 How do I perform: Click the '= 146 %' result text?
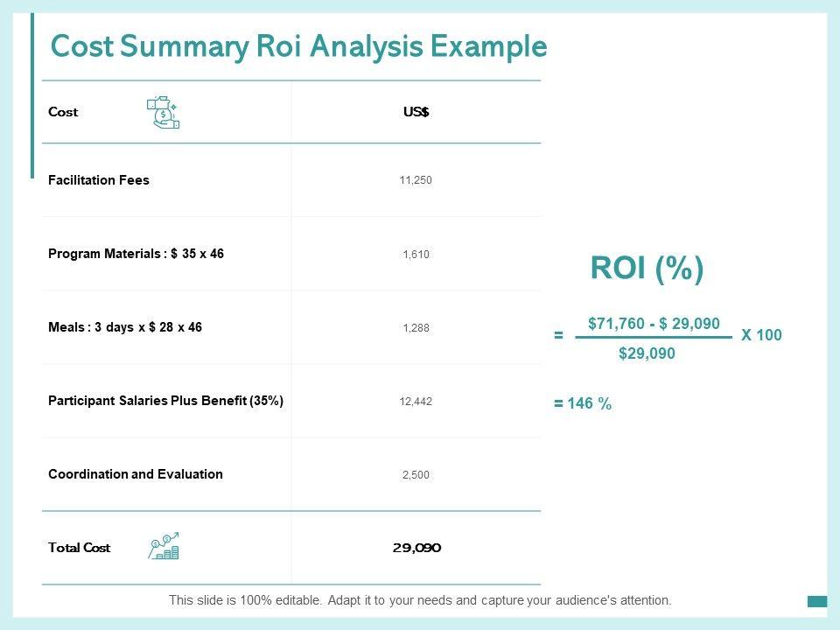583,403
